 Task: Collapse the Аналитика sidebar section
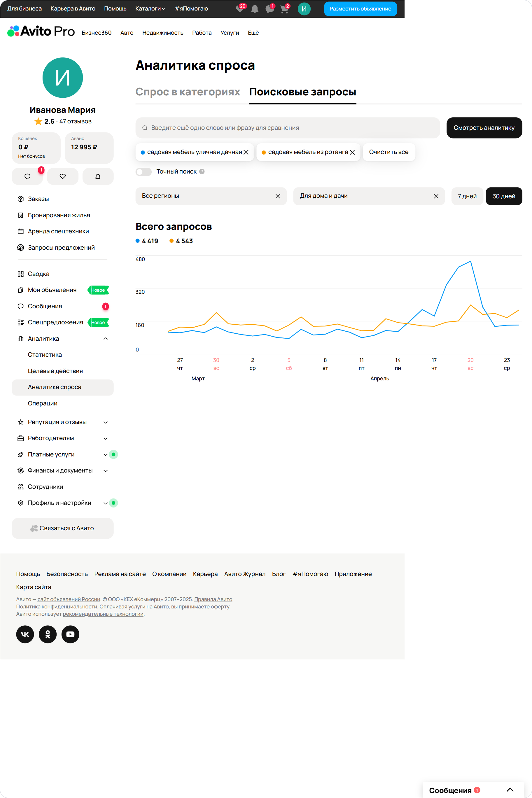[106, 339]
